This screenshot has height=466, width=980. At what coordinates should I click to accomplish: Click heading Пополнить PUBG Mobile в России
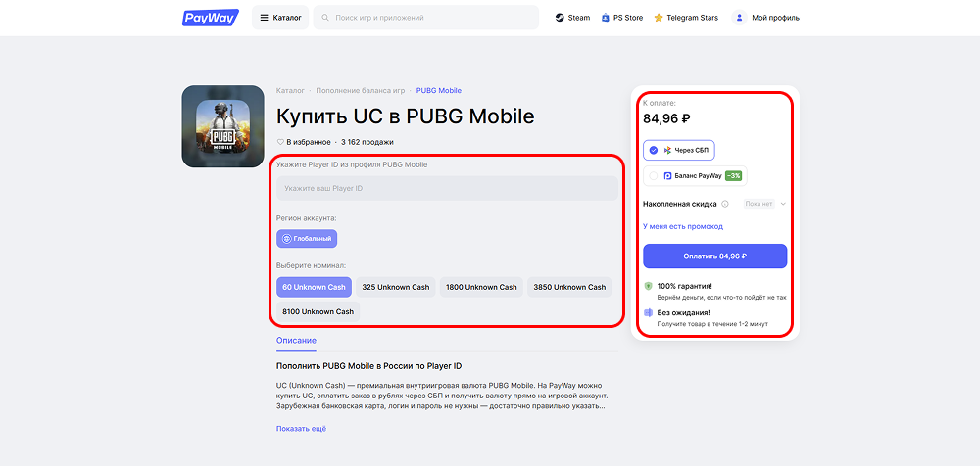point(368,366)
